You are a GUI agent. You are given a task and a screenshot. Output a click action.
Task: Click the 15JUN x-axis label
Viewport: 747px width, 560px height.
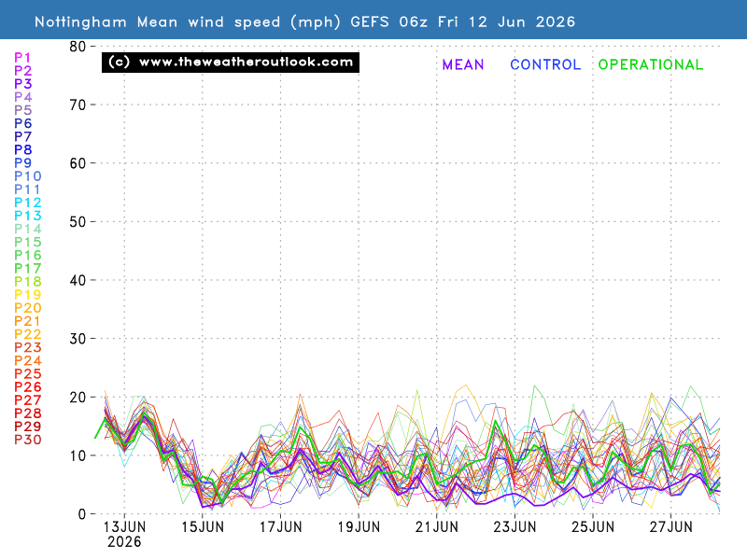(x=203, y=527)
